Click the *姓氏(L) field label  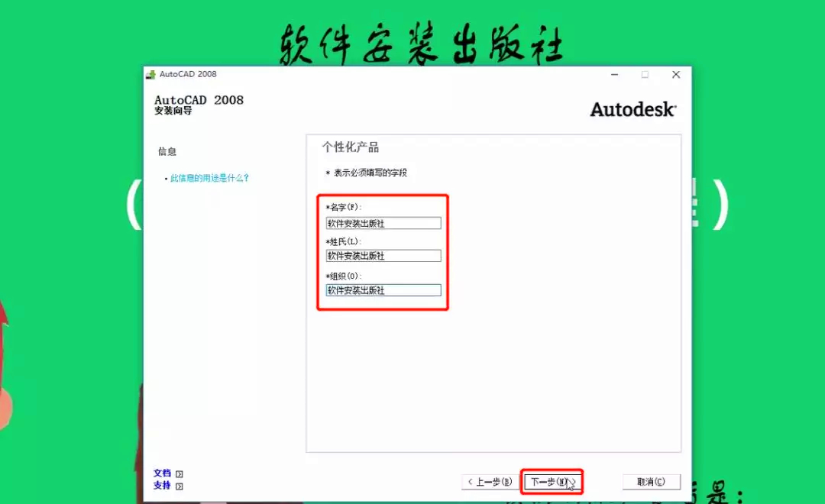343,241
